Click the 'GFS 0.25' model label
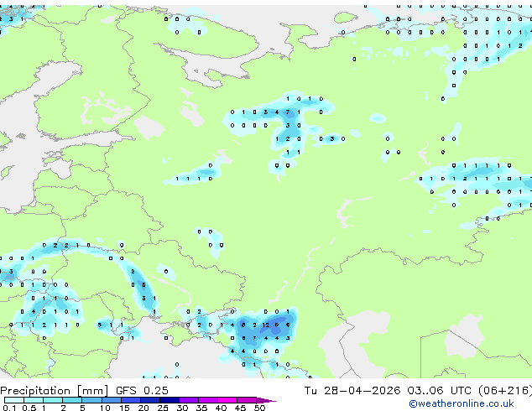 point(142,391)
